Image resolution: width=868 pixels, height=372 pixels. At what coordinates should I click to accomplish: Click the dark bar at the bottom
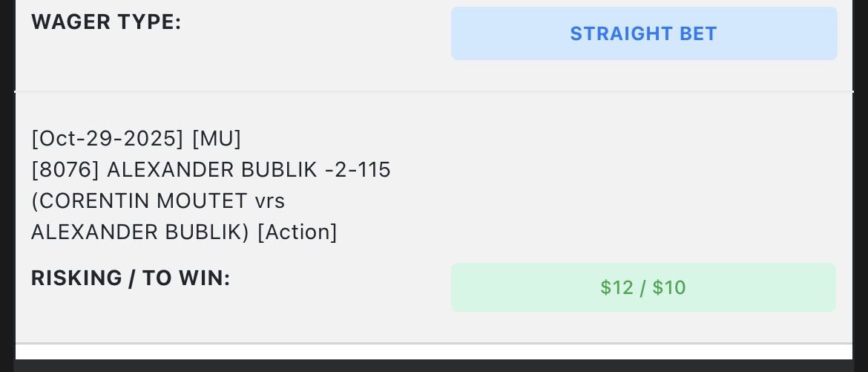(x=434, y=366)
